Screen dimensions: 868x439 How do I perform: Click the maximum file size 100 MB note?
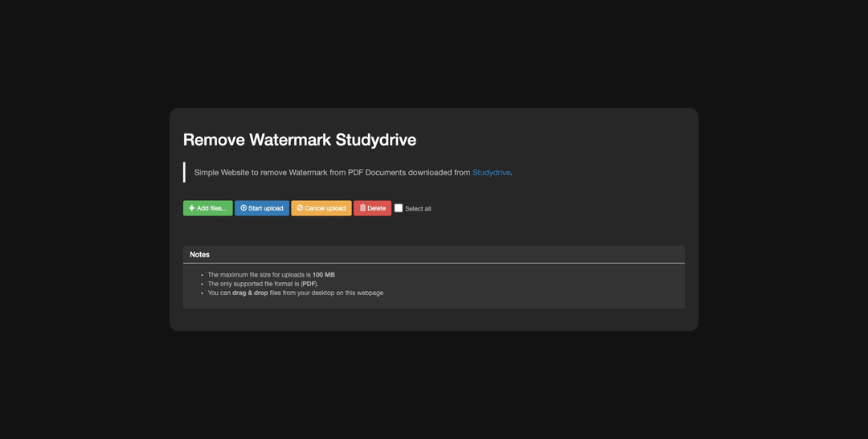click(272, 275)
